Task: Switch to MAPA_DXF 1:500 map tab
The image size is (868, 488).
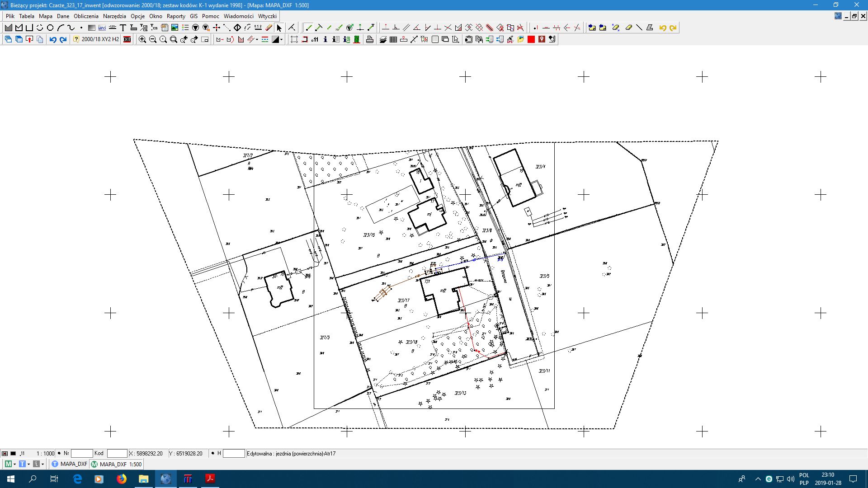Action: tap(116, 464)
